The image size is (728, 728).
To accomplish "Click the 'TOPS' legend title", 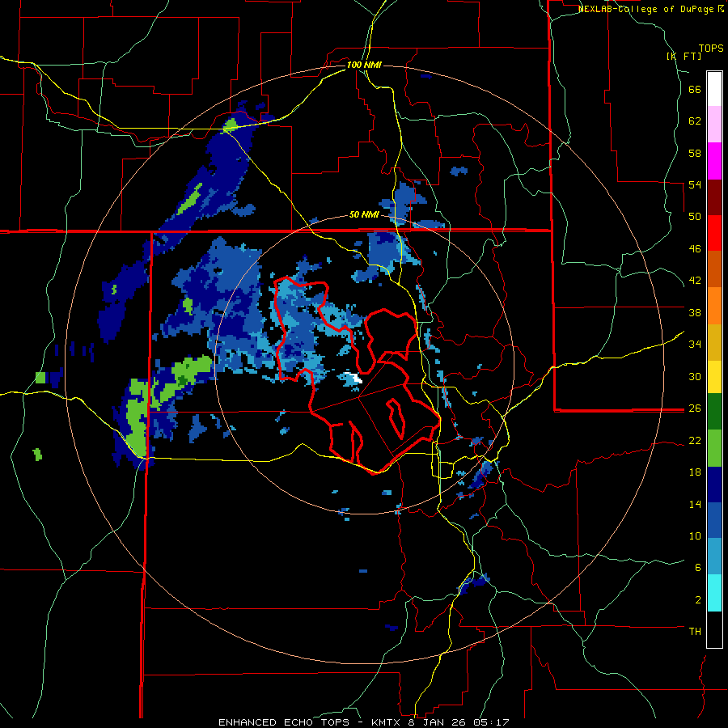I will tap(711, 49).
